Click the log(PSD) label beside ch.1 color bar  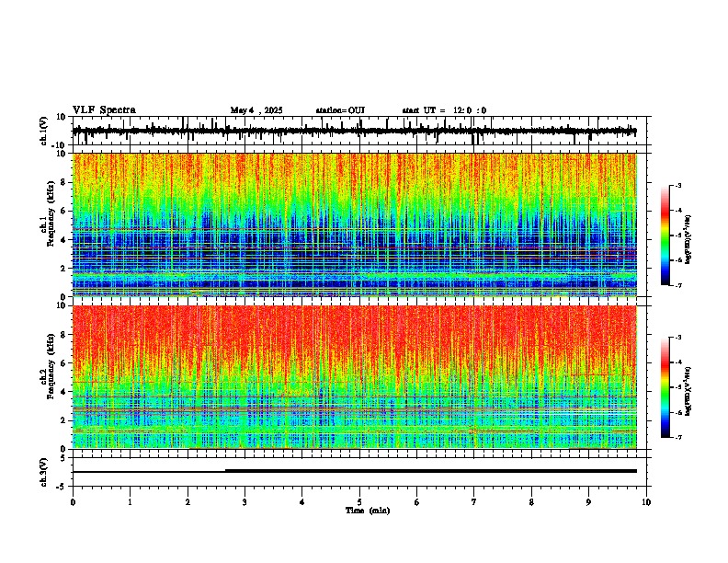pyautogui.click(x=688, y=240)
